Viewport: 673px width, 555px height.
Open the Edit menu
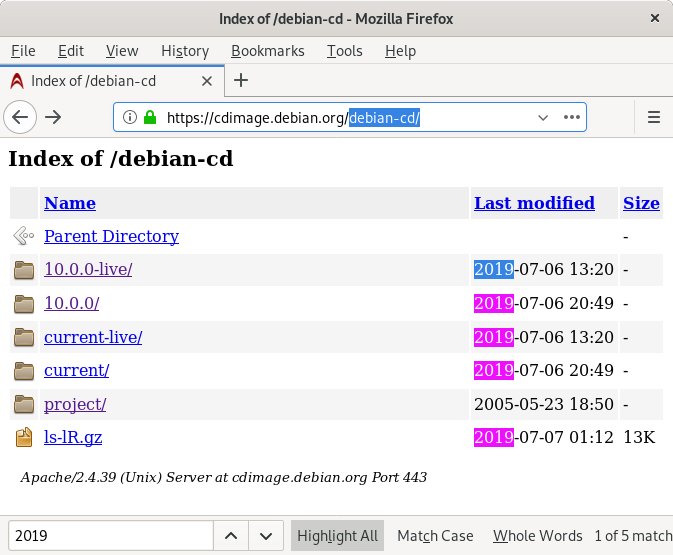[71, 51]
